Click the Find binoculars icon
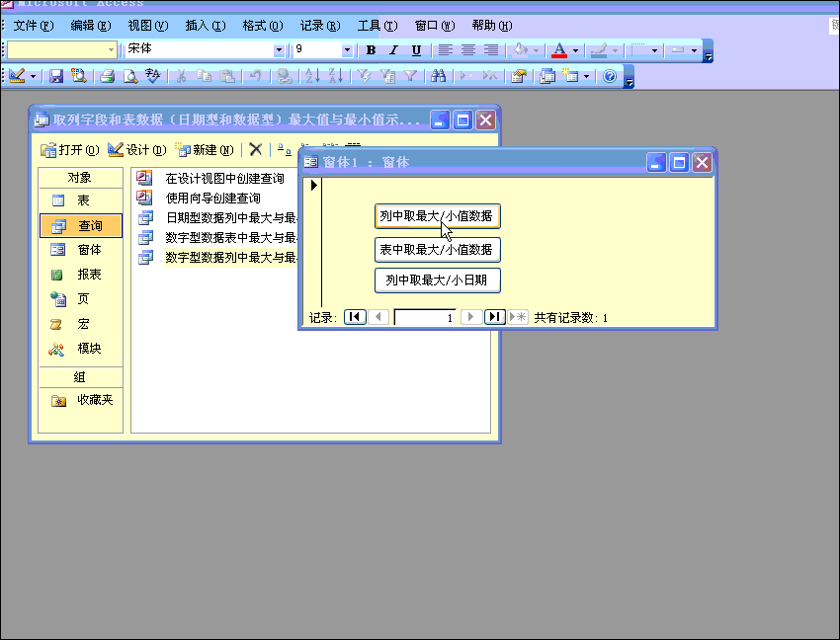Viewport: 840px width, 640px height. coord(438,77)
